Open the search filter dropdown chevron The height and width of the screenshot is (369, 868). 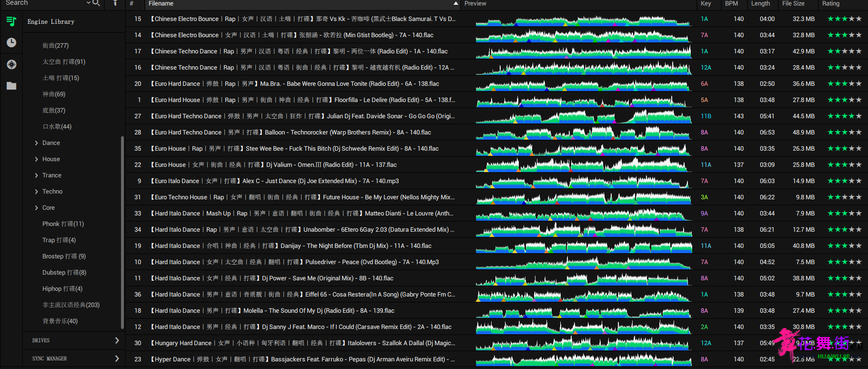(88, 3)
